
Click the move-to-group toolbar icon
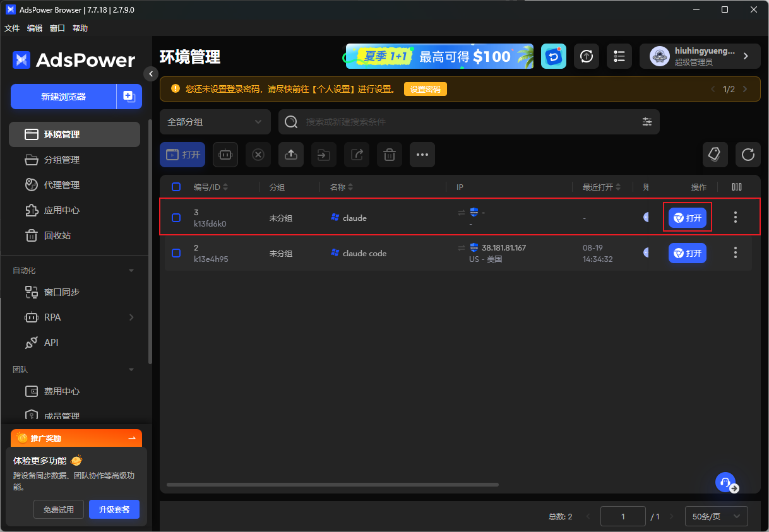pos(324,155)
